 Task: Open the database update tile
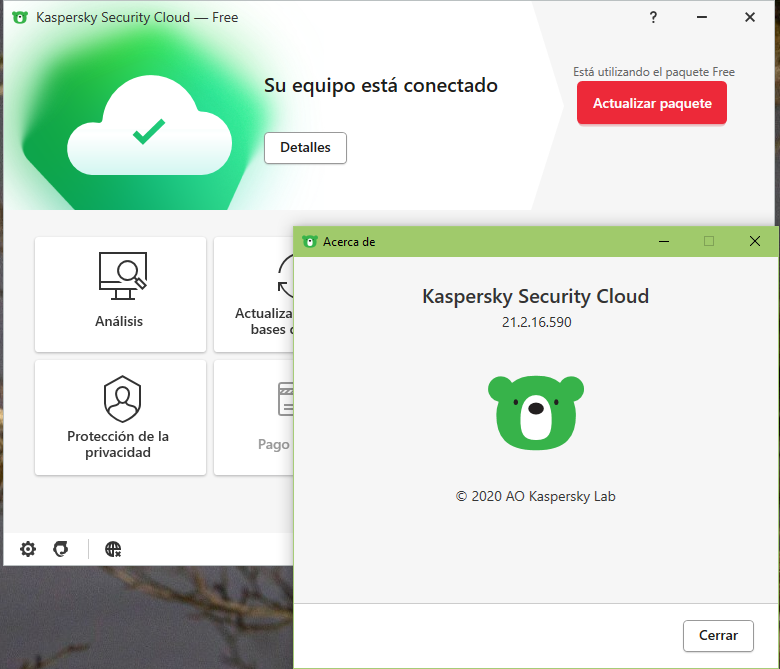[254, 294]
